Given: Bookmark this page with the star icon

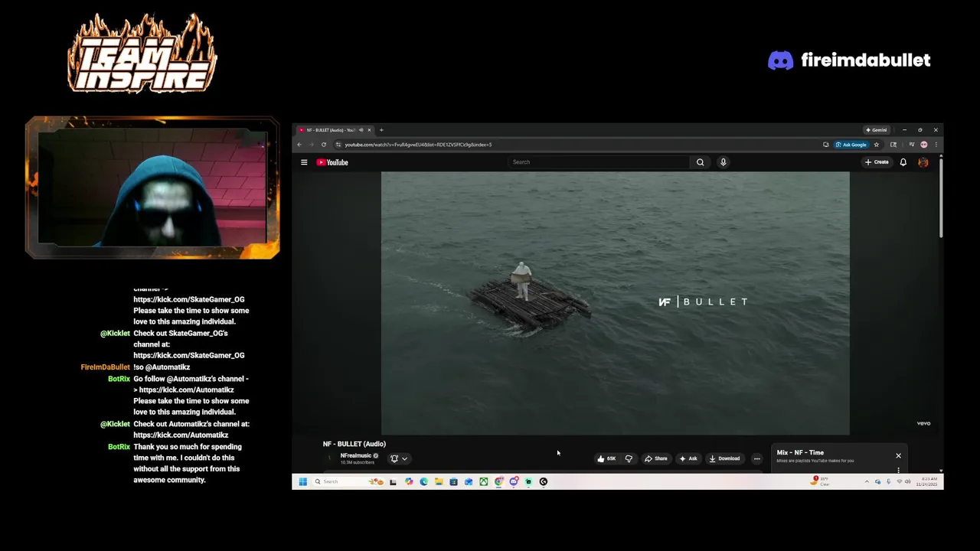Looking at the screenshot, I should click(877, 145).
